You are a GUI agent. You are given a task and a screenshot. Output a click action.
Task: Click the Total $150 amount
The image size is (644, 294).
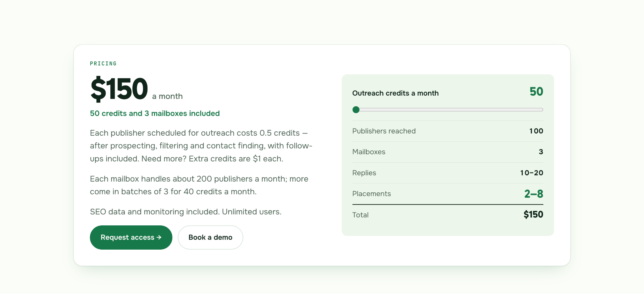tap(533, 215)
